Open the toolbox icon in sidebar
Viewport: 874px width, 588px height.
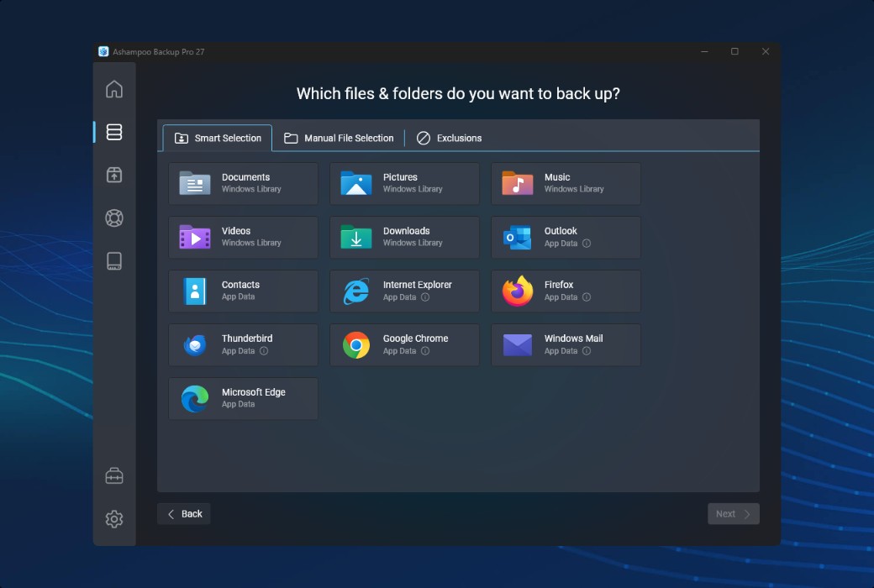coord(114,476)
